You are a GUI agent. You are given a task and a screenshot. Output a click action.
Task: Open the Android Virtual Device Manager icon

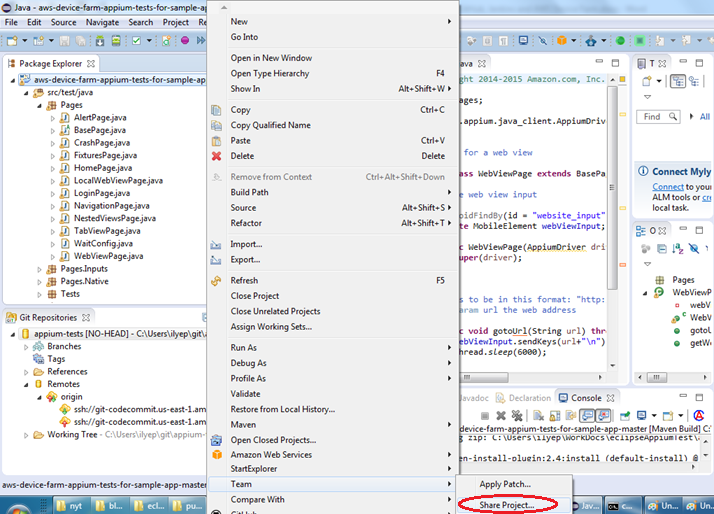click(x=117, y=41)
